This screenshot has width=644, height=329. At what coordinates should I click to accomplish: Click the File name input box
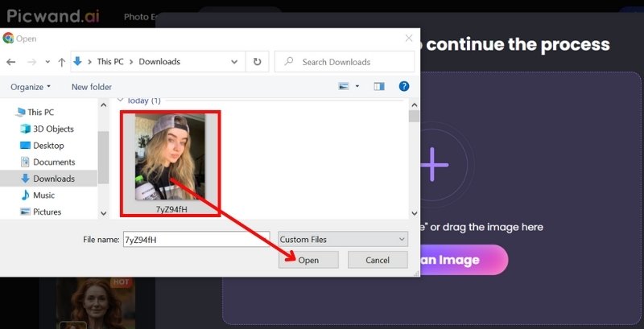196,240
